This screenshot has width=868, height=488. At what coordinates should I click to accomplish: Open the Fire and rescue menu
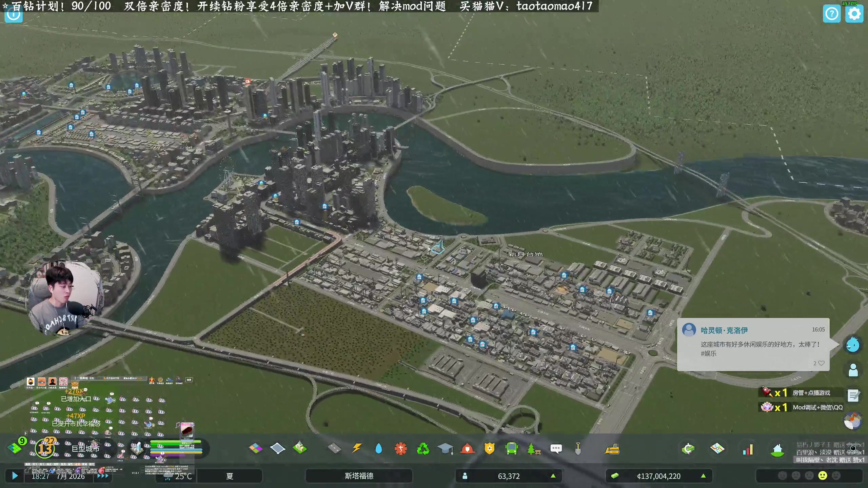click(467, 449)
